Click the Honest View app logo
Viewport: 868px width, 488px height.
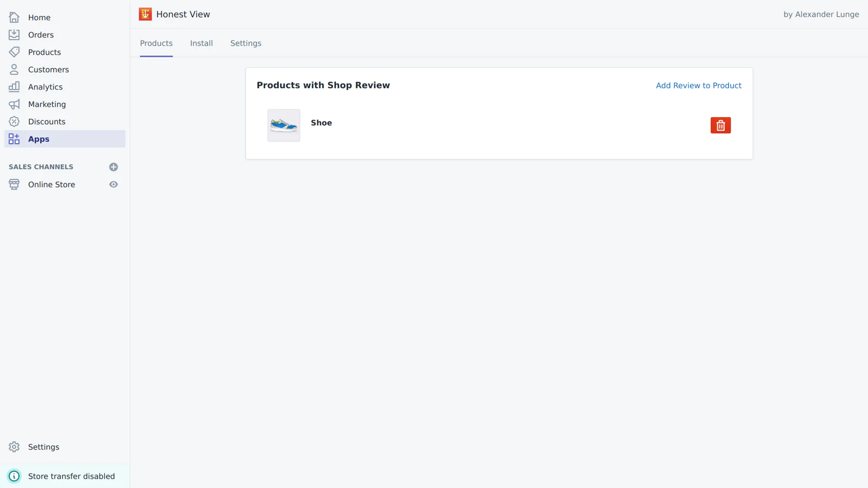pos(145,14)
